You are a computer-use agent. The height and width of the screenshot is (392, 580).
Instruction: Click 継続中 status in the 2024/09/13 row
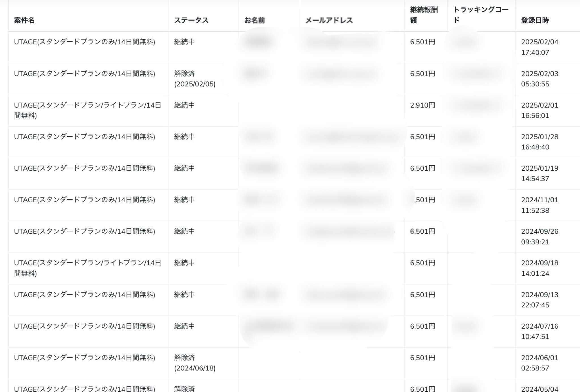point(184,294)
